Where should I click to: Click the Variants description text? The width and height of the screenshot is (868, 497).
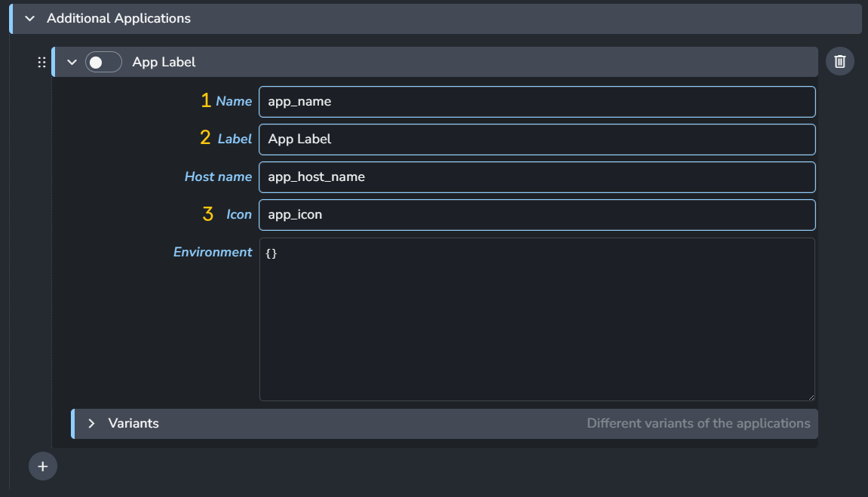click(698, 424)
